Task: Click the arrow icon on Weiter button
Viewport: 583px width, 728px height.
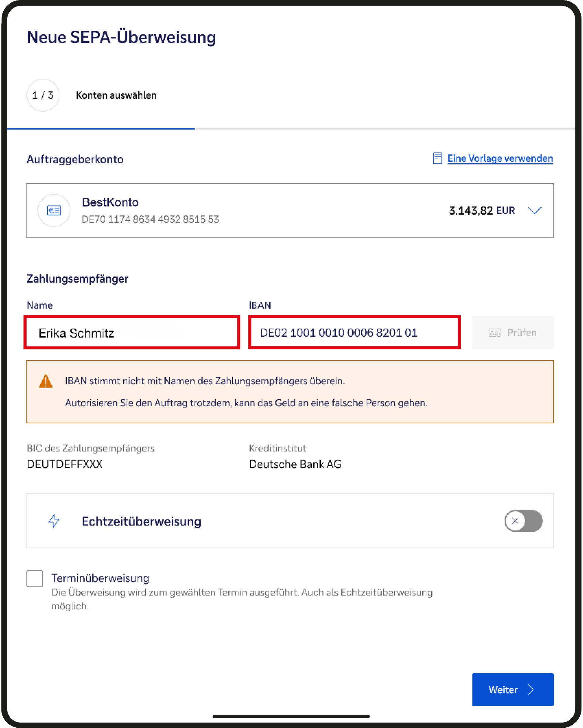Action: click(531, 689)
